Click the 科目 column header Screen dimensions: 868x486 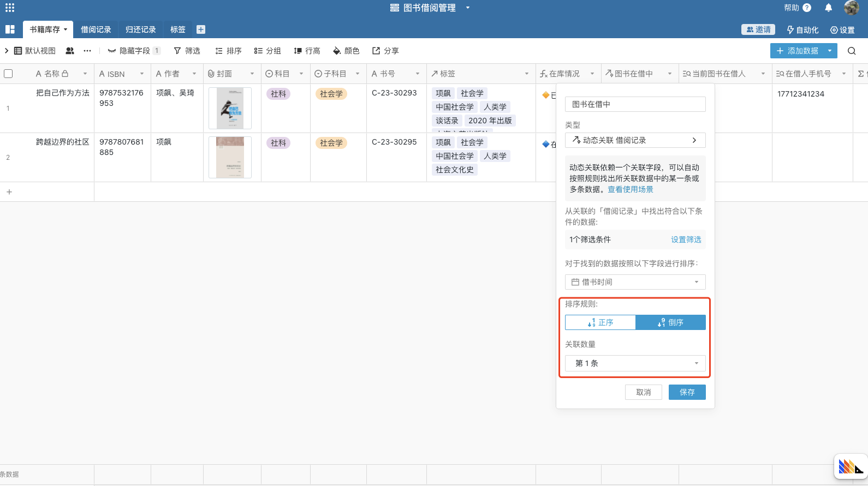tap(286, 74)
